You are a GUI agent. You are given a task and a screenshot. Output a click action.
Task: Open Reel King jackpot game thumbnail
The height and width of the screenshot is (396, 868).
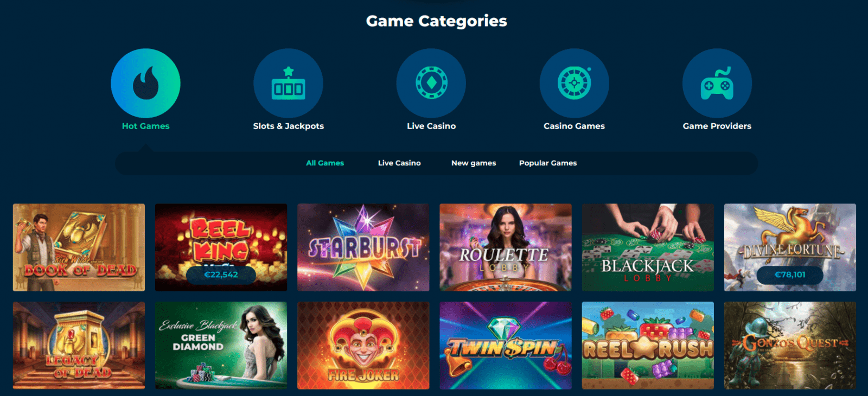tap(221, 247)
